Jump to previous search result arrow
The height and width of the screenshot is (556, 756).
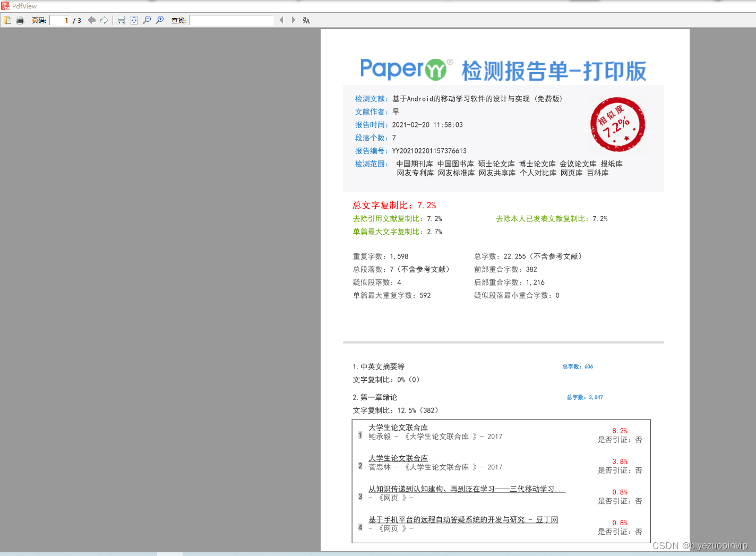click(x=281, y=20)
